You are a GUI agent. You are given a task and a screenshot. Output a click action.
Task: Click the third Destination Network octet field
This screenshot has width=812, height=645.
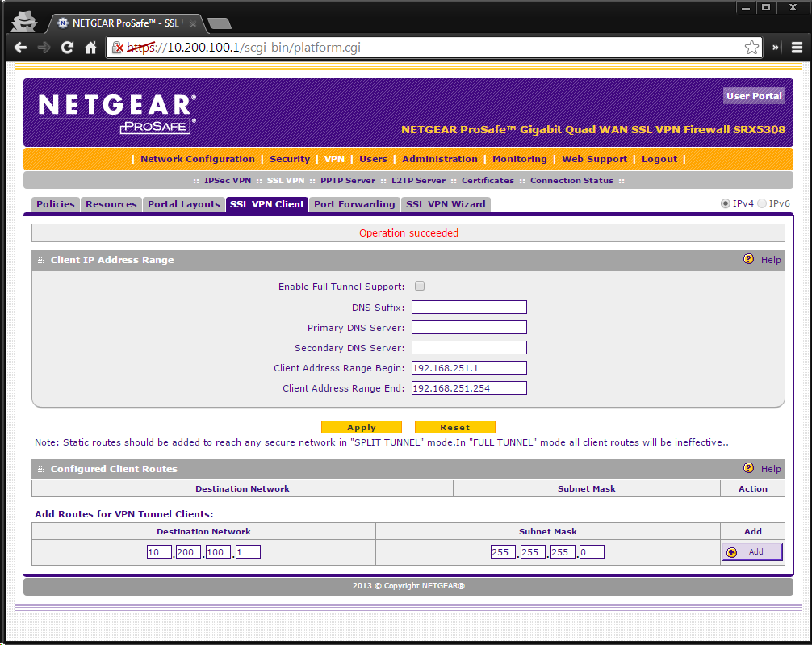point(218,551)
